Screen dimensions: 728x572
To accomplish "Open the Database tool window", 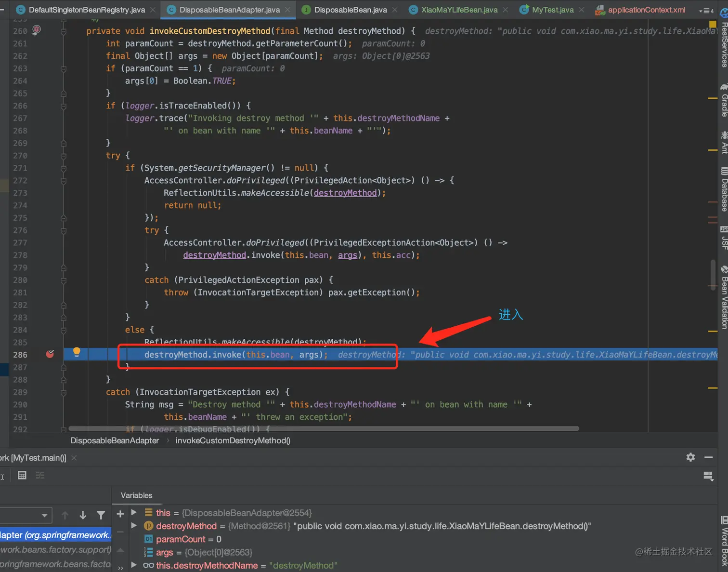I will [724, 189].
